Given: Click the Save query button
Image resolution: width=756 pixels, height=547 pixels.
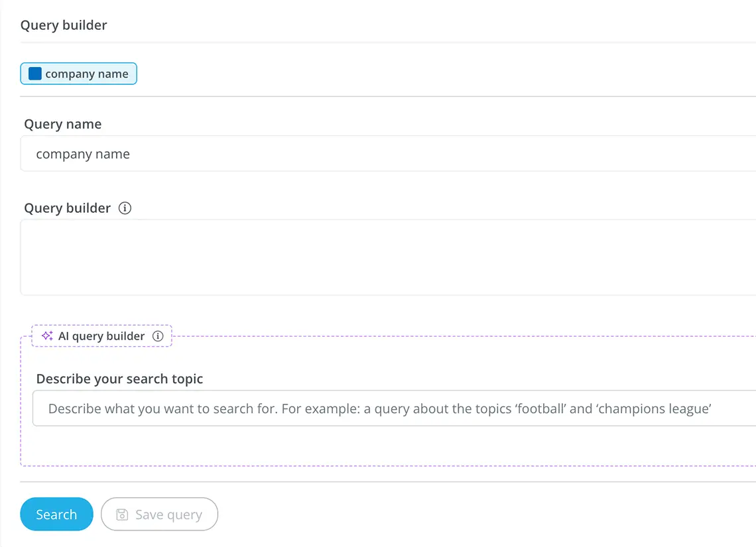Looking at the screenshot, I should tap(159, 515).
